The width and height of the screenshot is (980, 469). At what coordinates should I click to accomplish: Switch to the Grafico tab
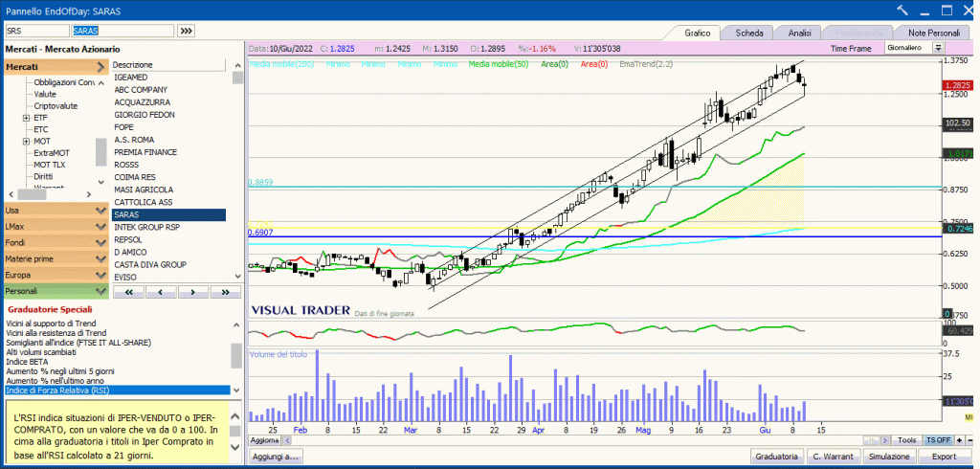[697, 33]
